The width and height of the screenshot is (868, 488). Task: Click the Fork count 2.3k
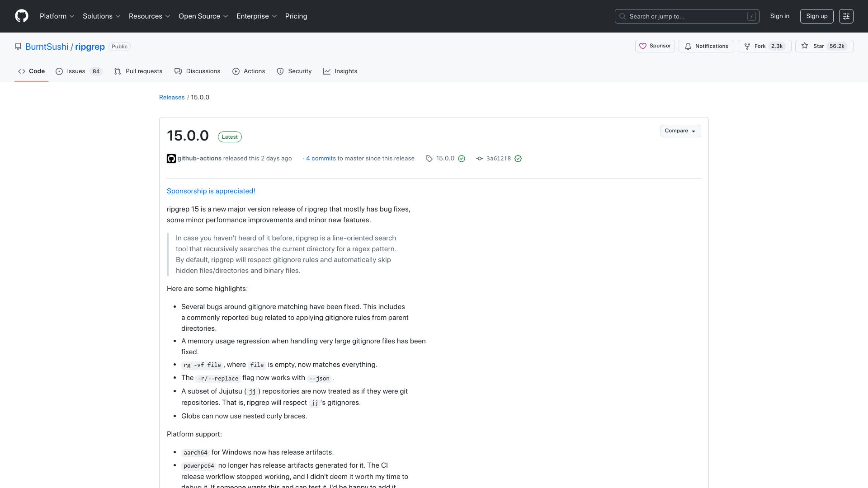(777, 46)
